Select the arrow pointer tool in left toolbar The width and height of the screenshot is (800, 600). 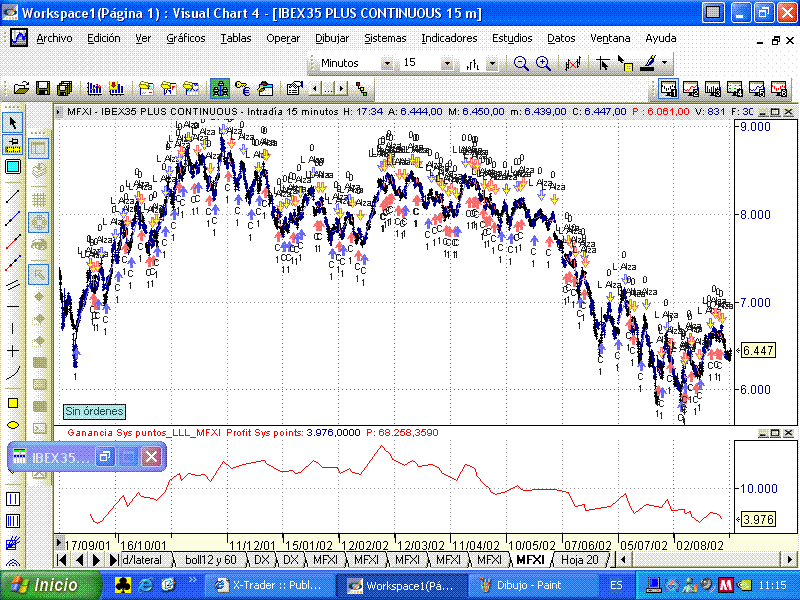[13, 122]
